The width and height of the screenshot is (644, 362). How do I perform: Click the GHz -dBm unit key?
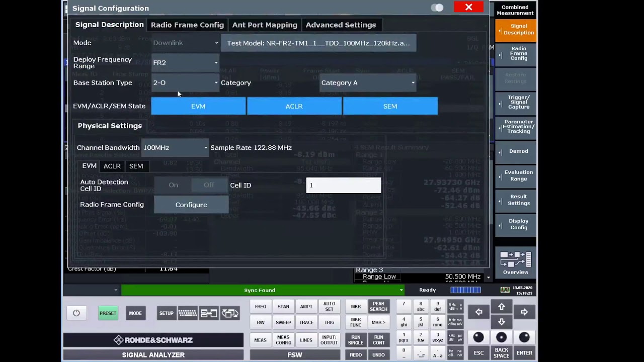455,307
